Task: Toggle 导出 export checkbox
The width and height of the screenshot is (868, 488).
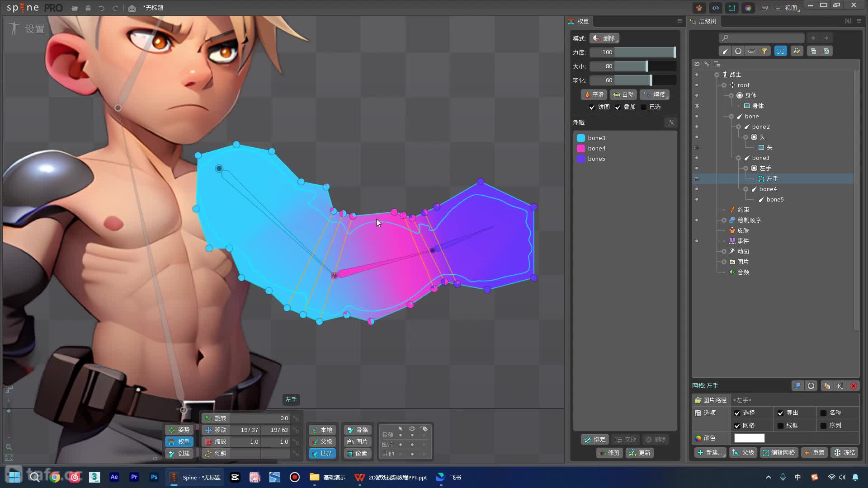Action: 780,413
